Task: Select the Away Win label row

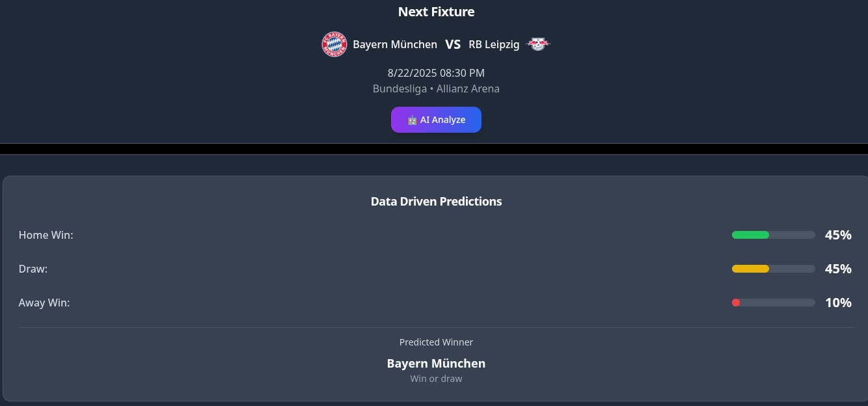Action: pyautogui.click(x=44, y=302)
